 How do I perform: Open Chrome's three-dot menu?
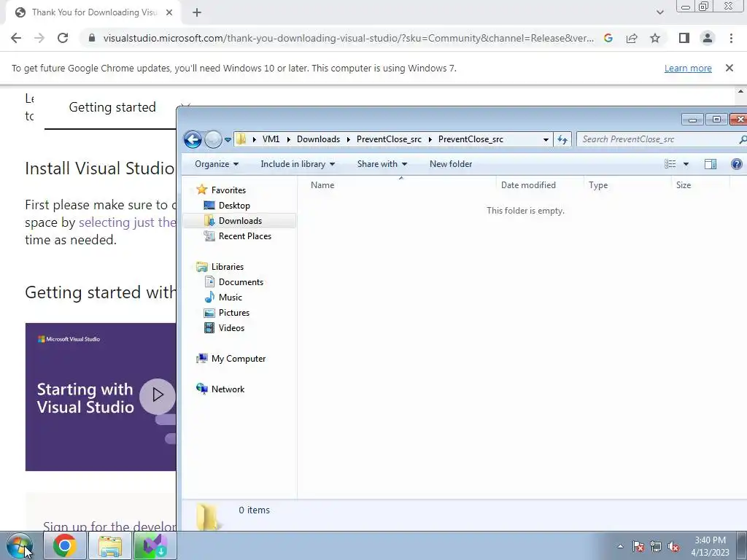[x=731, y=38]
